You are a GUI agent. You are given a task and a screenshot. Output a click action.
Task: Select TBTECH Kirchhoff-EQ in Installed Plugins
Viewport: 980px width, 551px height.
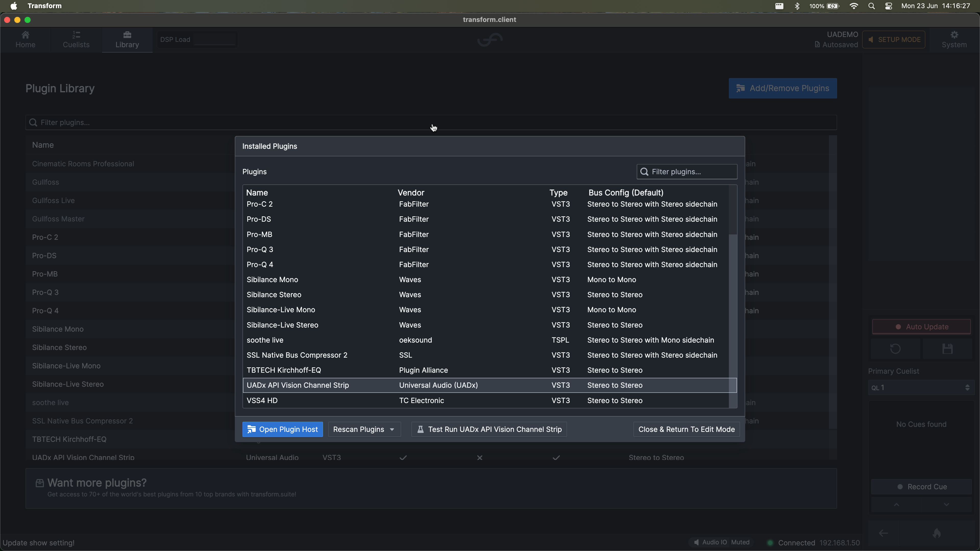coord(486,370)
